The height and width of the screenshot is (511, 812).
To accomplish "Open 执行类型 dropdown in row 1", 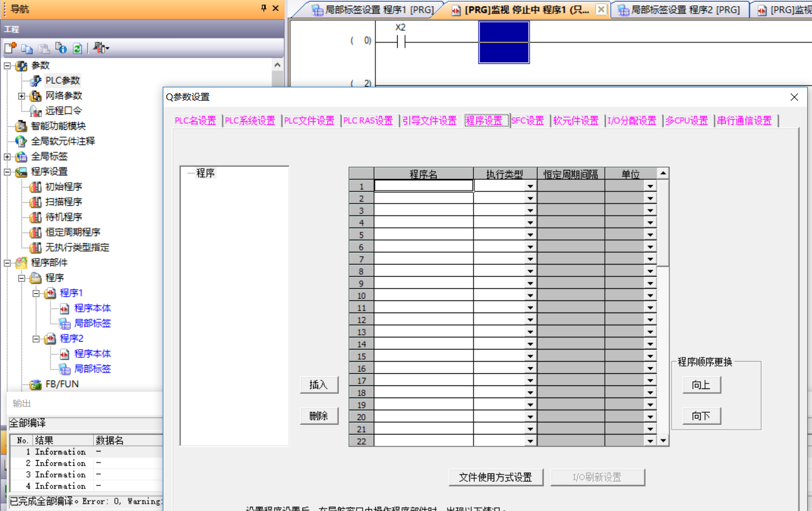I will point(530,186).
